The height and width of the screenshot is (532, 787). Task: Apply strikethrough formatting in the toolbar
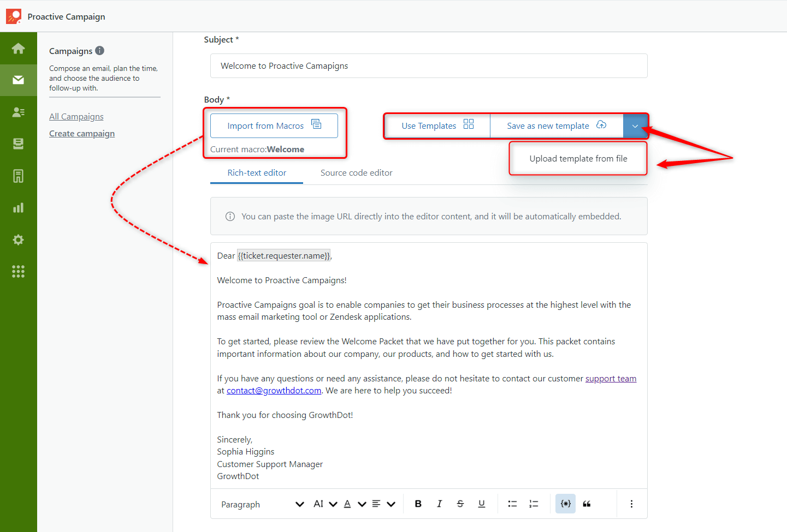[460, 504]
